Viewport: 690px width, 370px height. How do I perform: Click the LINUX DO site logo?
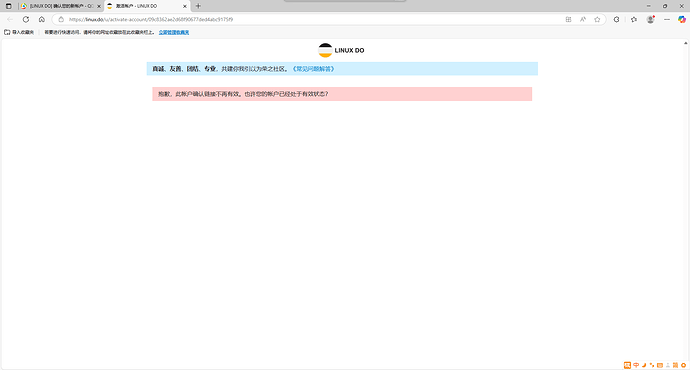(341, 50)
